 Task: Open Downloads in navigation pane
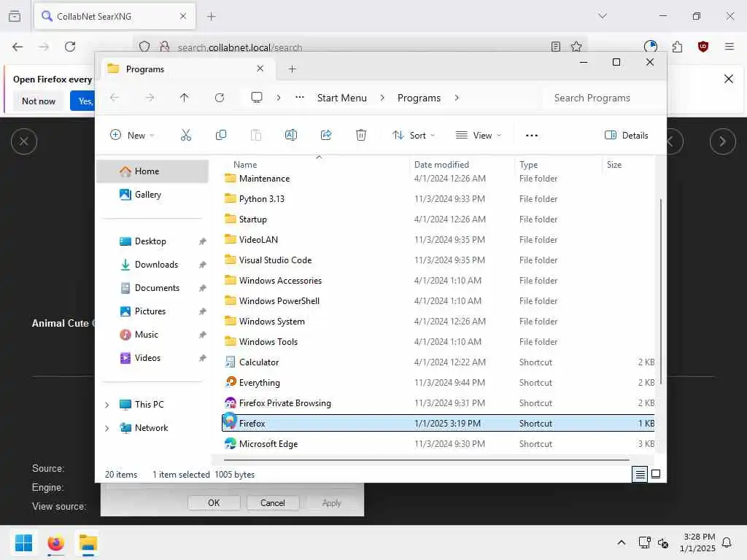152,265
